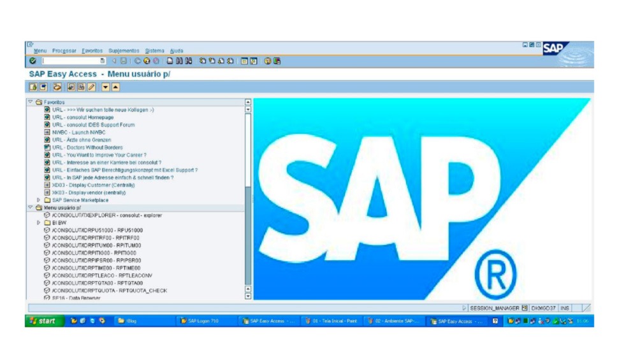Viewport: 619px width, 364px height.
Task: Select URL - Doctors Without Borders entry
Action: coord(87,147)
